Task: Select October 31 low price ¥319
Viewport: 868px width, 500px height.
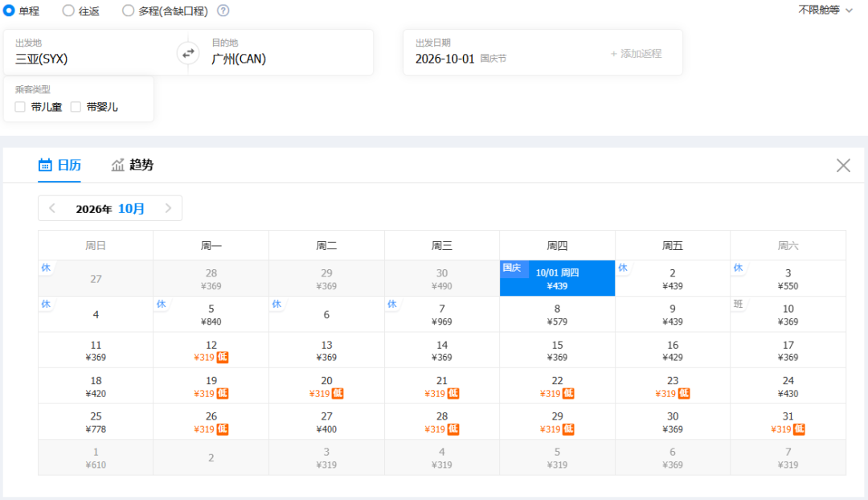Action: coord(788,421)
